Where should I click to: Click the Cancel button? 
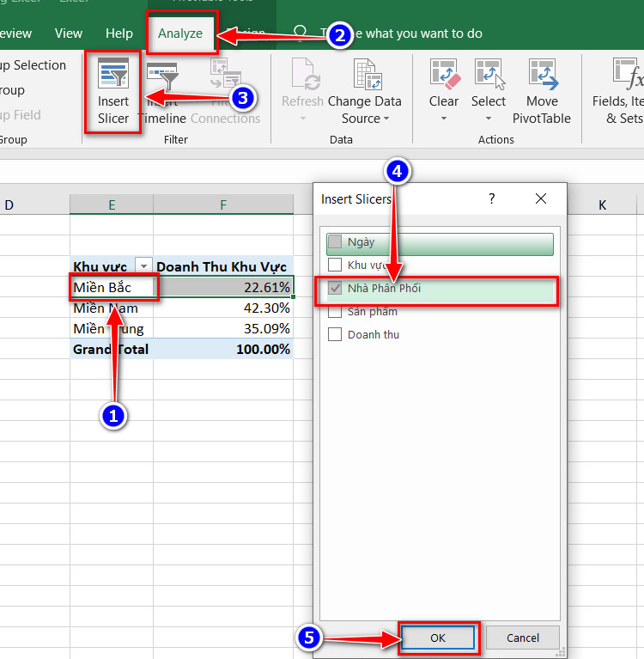pyautogui.click(x=523, y=638)
